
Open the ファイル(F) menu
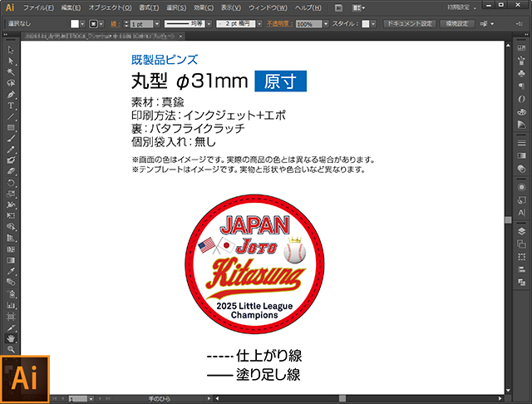[38, 7]
